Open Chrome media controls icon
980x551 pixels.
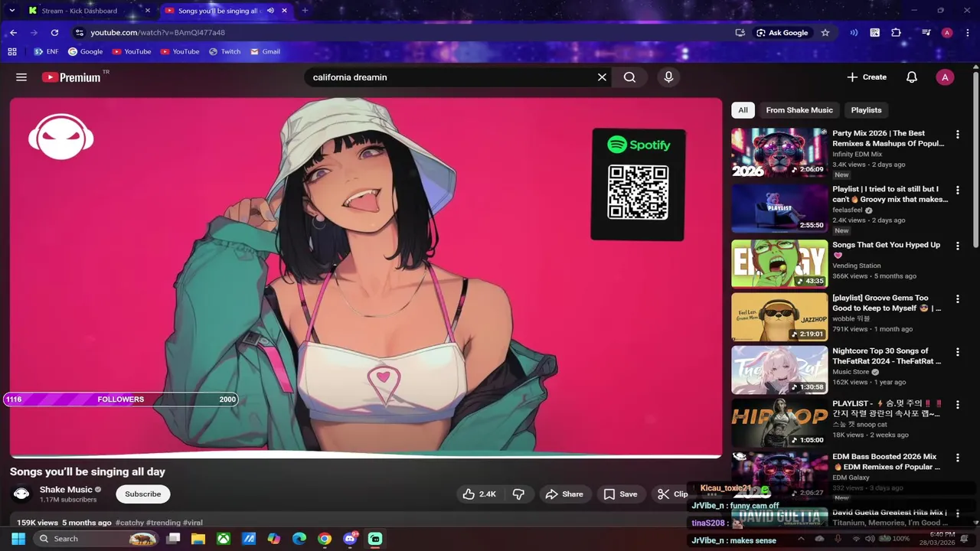(926, 33)
